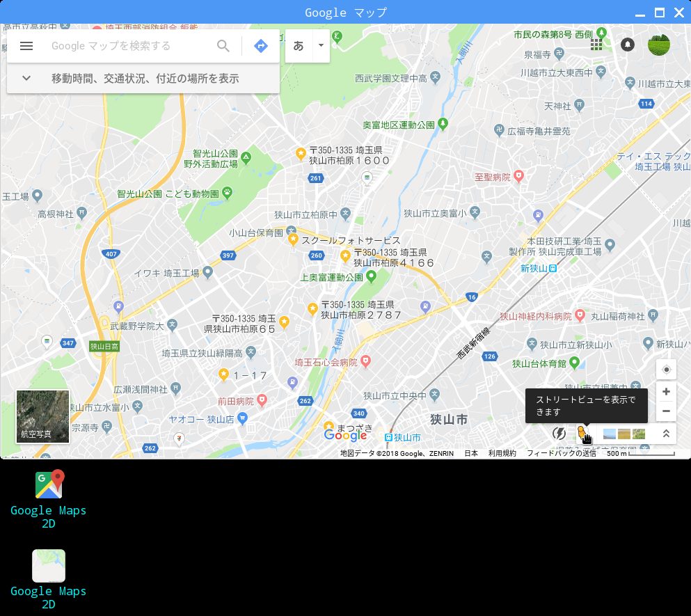Open the notifications bell icon
Screen dimensions: 691x616
628,45
